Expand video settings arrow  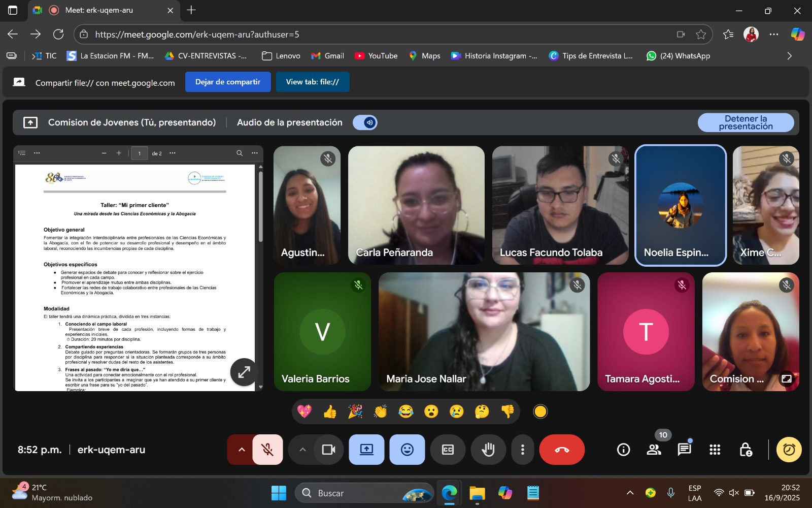tap(302, 450)
